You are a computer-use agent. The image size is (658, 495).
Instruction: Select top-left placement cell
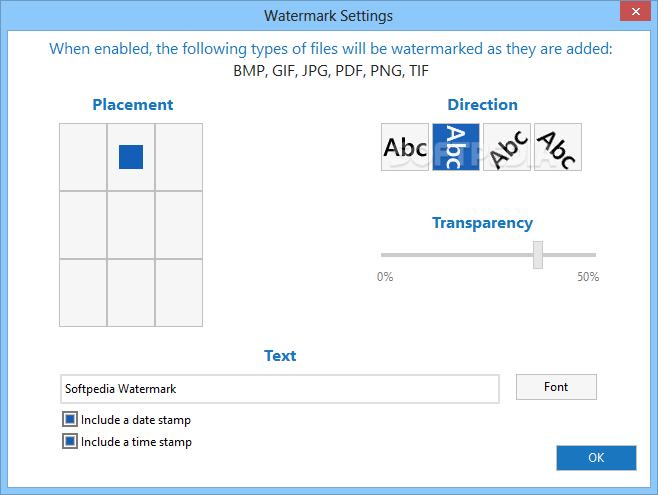(x=83, y=157)
